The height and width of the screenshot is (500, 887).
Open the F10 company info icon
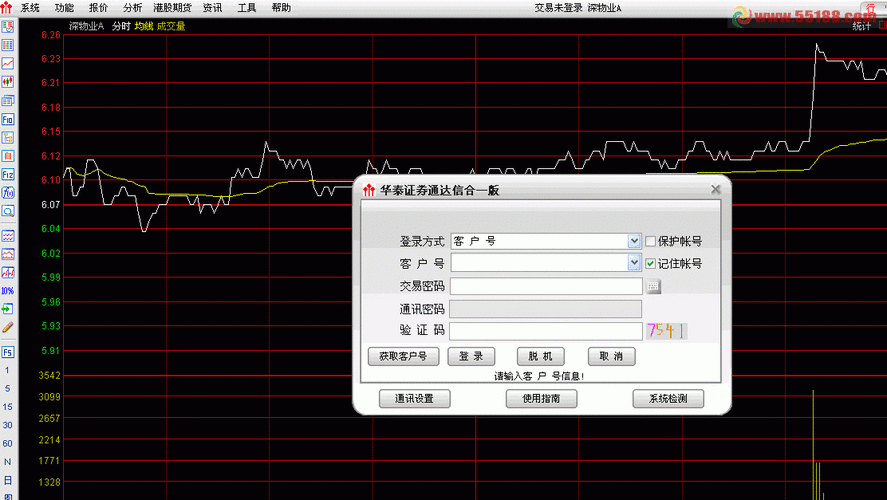pos(7,119)
